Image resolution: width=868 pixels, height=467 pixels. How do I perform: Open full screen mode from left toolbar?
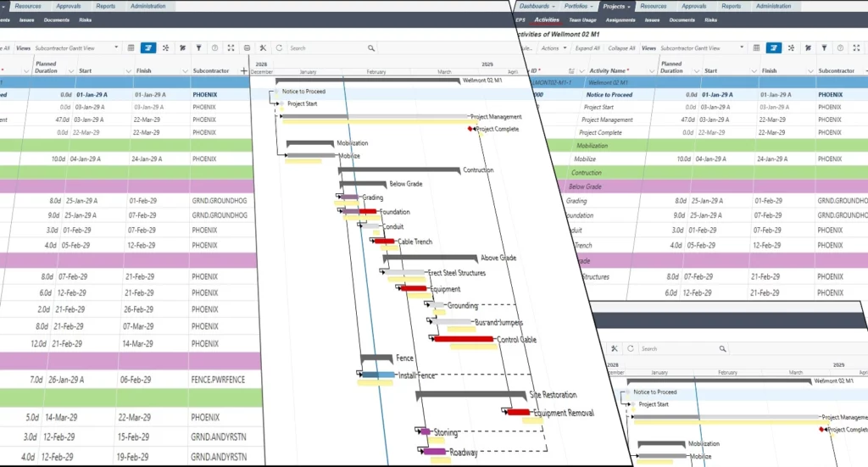231,48
